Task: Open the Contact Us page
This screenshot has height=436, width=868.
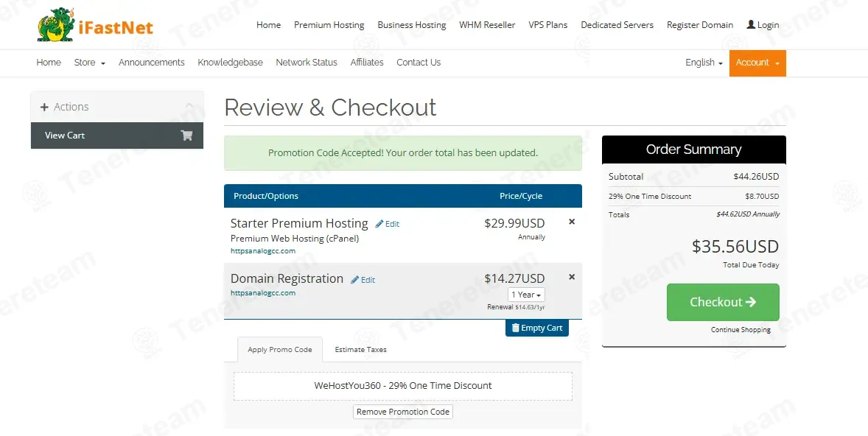Action: coord(419,63)
